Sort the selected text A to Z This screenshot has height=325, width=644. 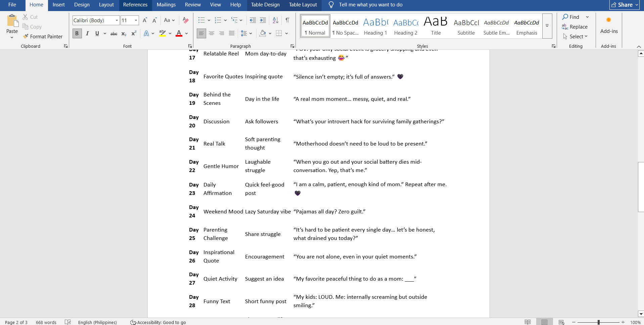point(275,20)
